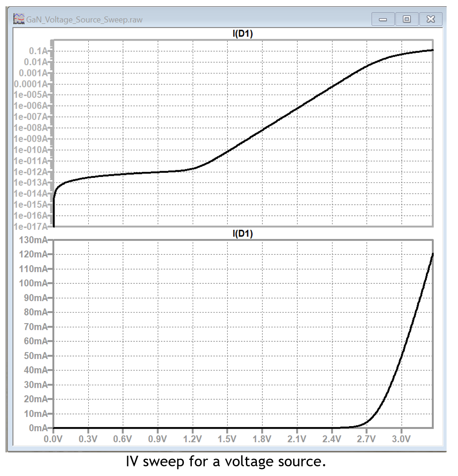Click the 80mA axis label
Image resolution: width=458 pixels, height=476 pixels.
point(36,313)
